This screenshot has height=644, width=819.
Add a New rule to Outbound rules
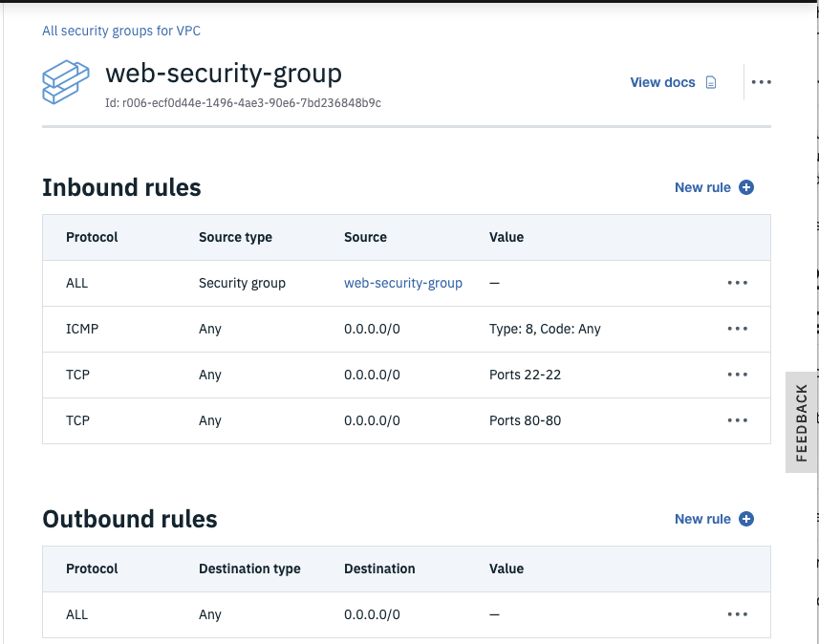pos(702,519)
